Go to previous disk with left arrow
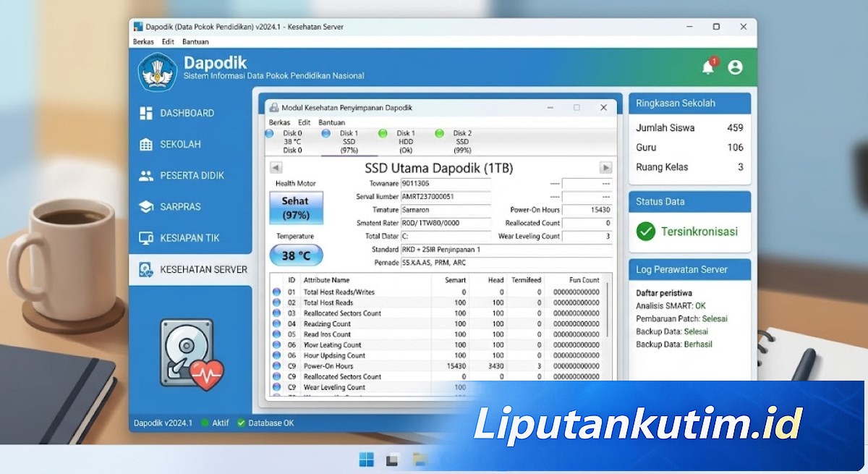The image size is (868, 474). (x=276, y=168)
